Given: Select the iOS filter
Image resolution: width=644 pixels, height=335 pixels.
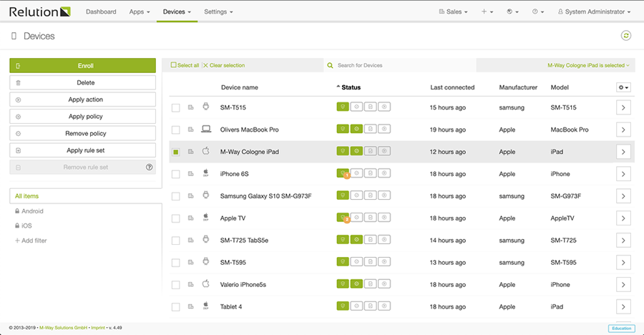Looking at the screenshot, I should [x=26, y=225].
